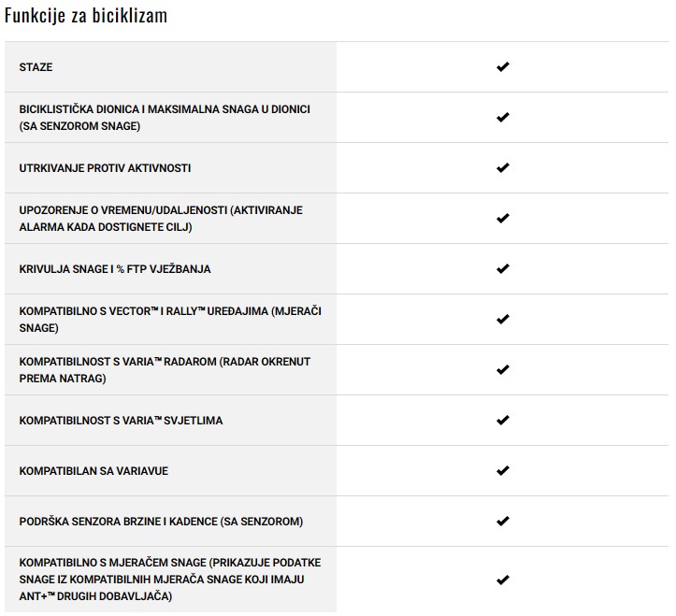Click the checkmark for Krivulja snage row
This screenshot has height=616, width=676.
(503, 269)
